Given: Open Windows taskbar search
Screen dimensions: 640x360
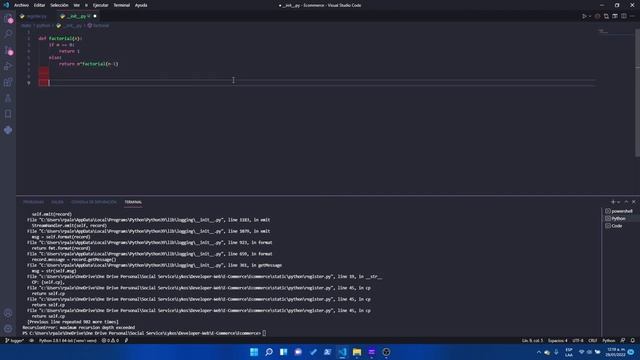Looking at the screenshot, I should 269,352.
